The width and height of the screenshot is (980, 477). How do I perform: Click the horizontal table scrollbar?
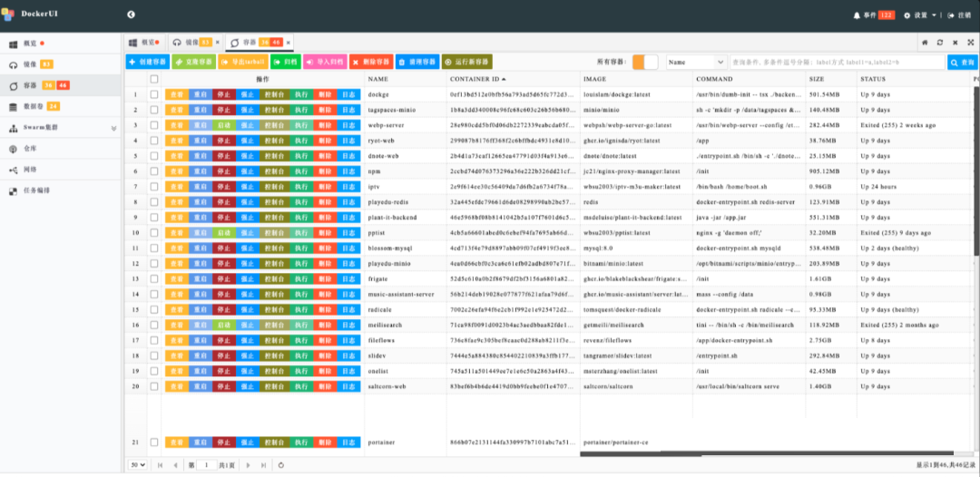click(x=767, y=453)
